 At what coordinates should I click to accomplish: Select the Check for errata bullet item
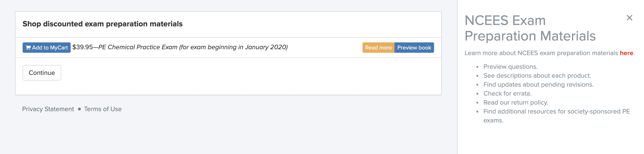tap(507, 93)
